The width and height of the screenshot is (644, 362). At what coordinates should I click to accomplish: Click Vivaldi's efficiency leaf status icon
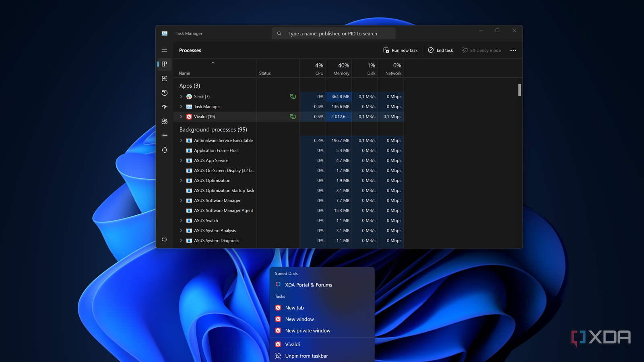coord(293,116)
